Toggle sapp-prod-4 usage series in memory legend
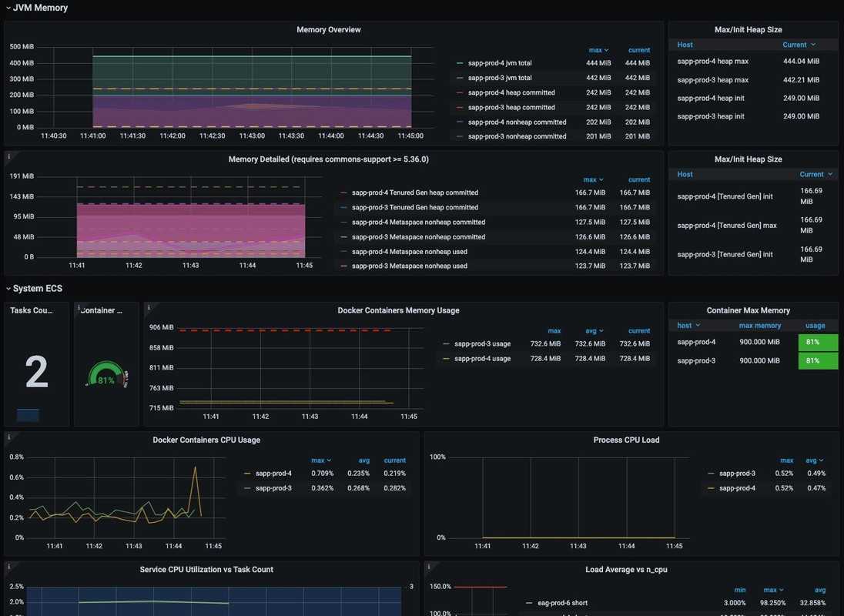Screen dimensions: 844x616 click(x=482, y=359)
